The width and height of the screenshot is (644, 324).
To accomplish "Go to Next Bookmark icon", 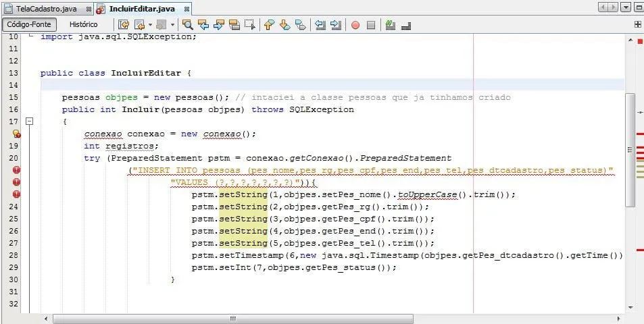I will [x=284, y=25].
